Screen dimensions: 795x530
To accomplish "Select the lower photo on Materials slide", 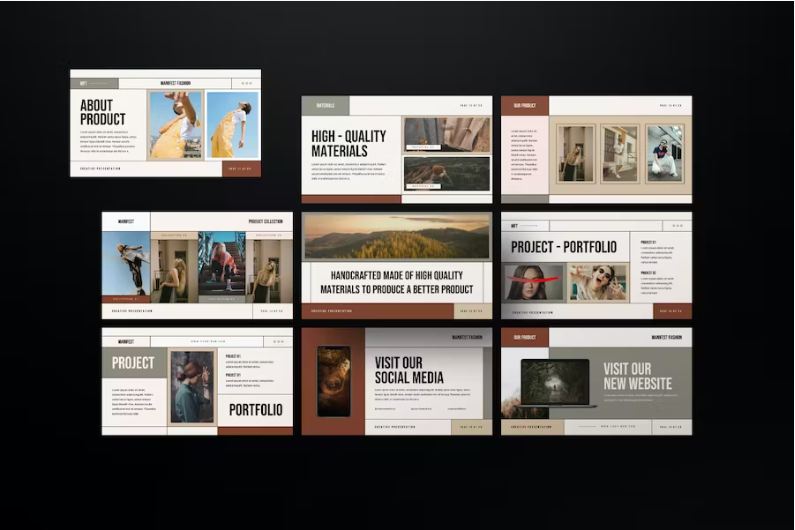I will (447, 173).
